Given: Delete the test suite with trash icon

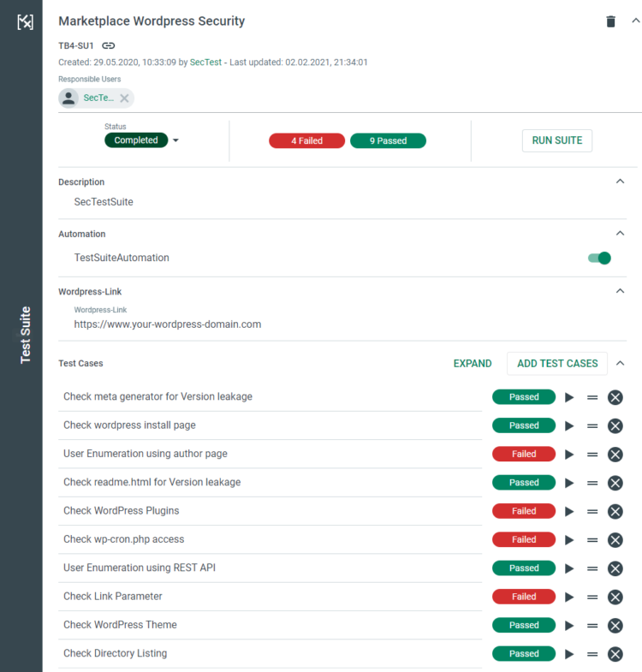Looking at the screenshot, I should (610, 21).
